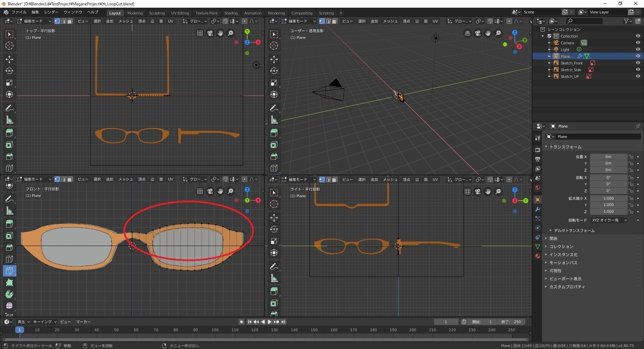644x349 pixels.
Task: Activate the Annotate tool in top viewport
Action: coord(10,108)
